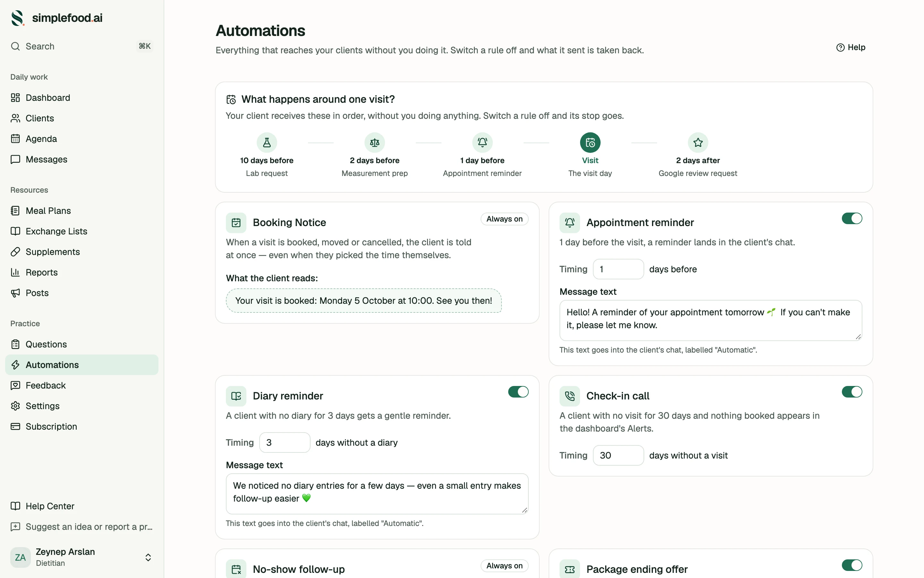Screen dimensions: 924x578
Task: Click Suggest an idea or report link
Action: tap(82, 527)
